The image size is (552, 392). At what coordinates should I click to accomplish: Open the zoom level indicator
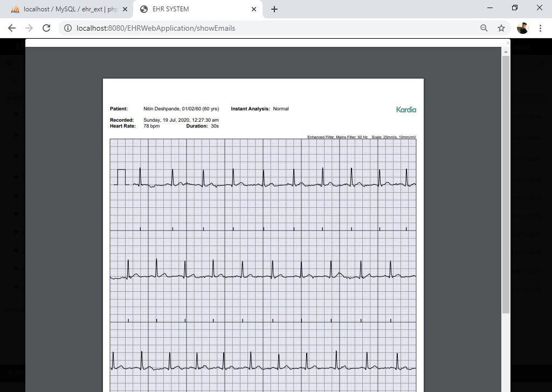[484, 28]
